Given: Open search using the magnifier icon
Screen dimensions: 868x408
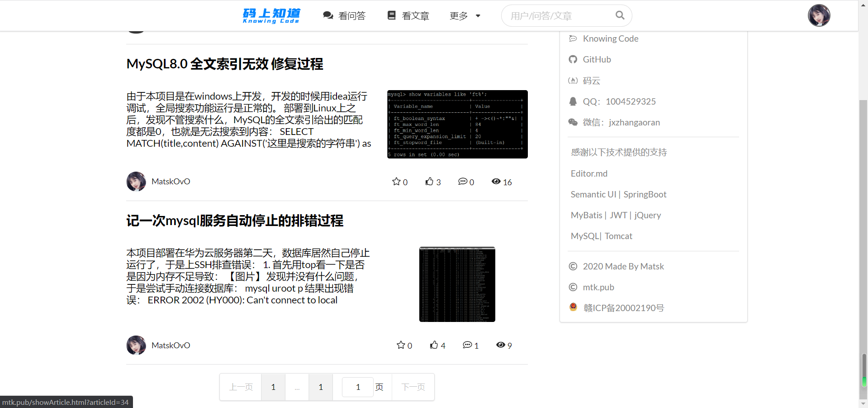Looking at the screenshot, I should click(x=619, y=15).
